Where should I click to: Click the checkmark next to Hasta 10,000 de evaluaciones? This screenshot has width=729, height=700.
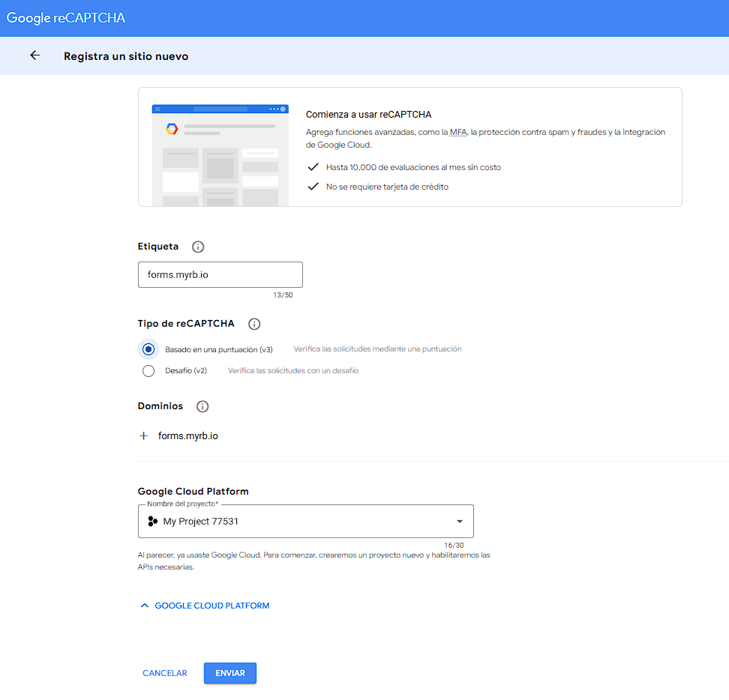point(313,167)
